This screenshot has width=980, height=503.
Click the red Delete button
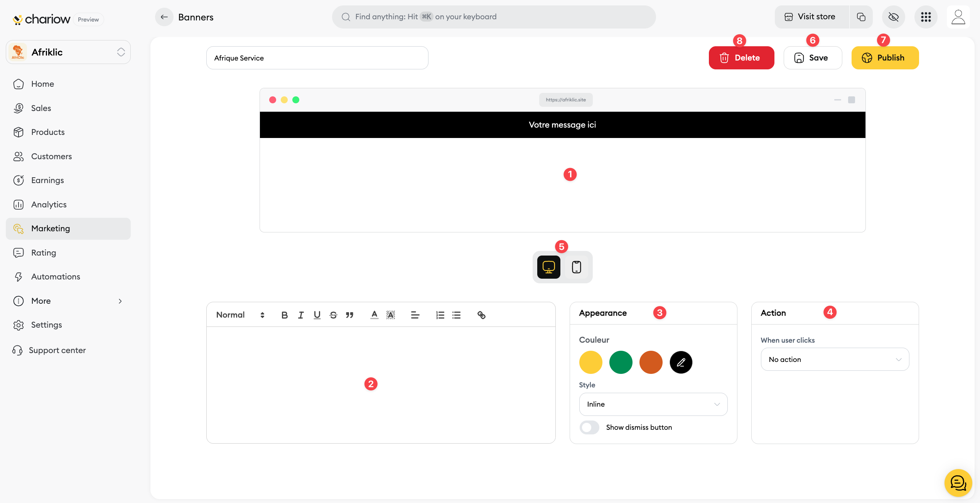point(741,58)
